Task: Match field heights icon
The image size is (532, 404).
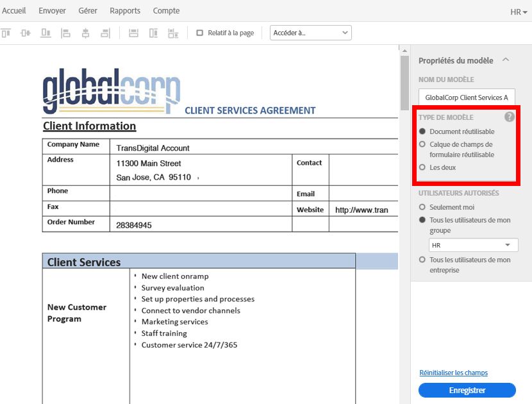Action: 153,33
